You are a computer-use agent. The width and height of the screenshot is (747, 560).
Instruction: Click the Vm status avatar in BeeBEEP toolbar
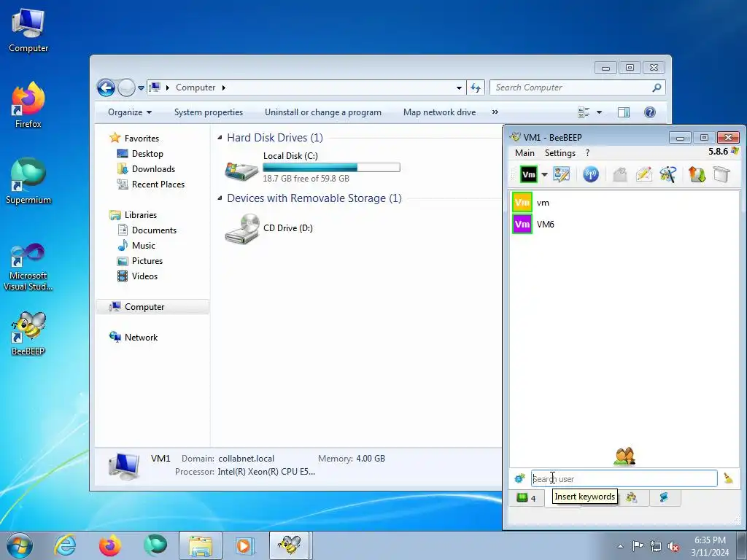point(529,174)
